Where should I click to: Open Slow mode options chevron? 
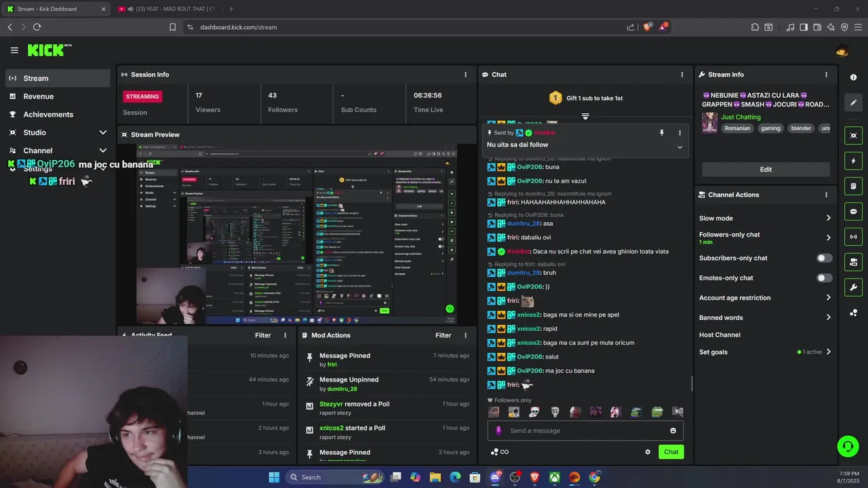pos(828,218)
